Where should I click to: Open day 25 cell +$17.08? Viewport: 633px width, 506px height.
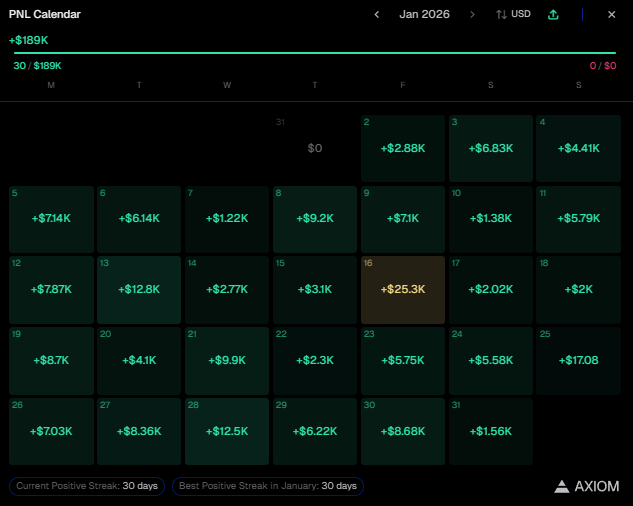click(579, 361)
